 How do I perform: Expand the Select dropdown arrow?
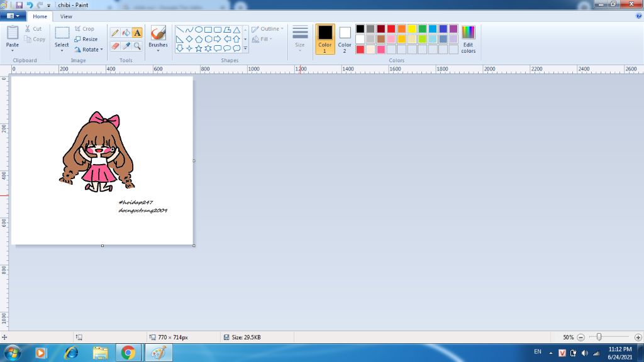pos(62,50)
